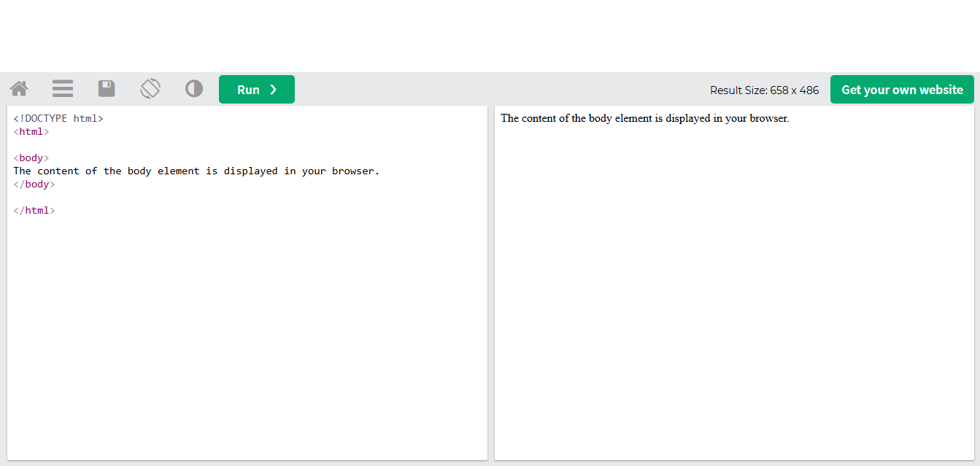Click the opening html tag in editor

tap(31, 132)
